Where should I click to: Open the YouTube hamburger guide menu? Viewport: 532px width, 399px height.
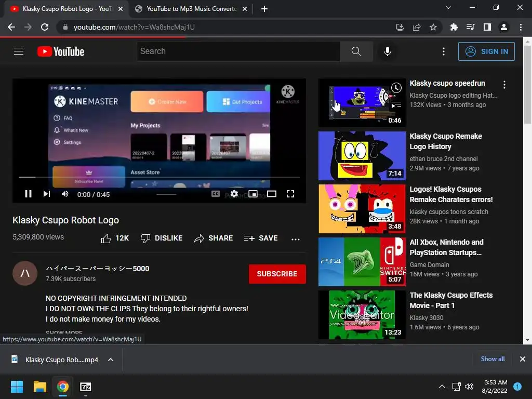[19, 51]
